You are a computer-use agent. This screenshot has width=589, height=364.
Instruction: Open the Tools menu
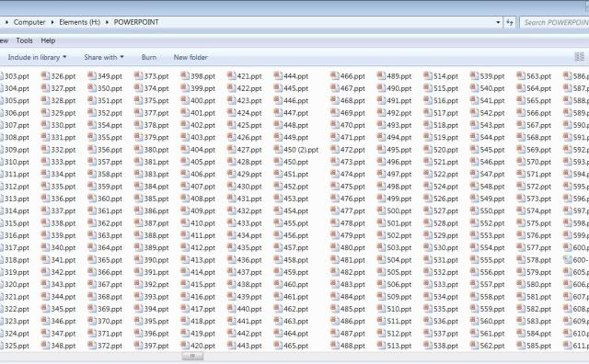click(x=25, y=40)
